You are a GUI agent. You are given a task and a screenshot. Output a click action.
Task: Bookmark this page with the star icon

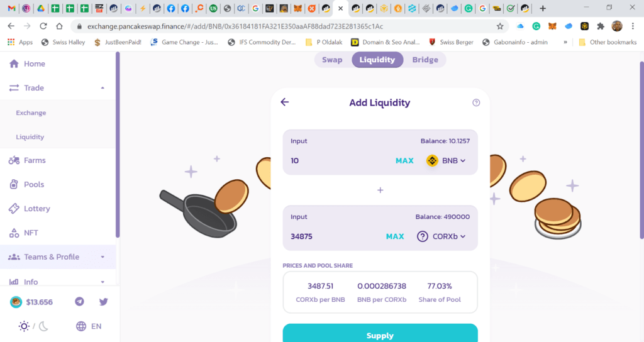pyautogui.click(x=500, y=26)
